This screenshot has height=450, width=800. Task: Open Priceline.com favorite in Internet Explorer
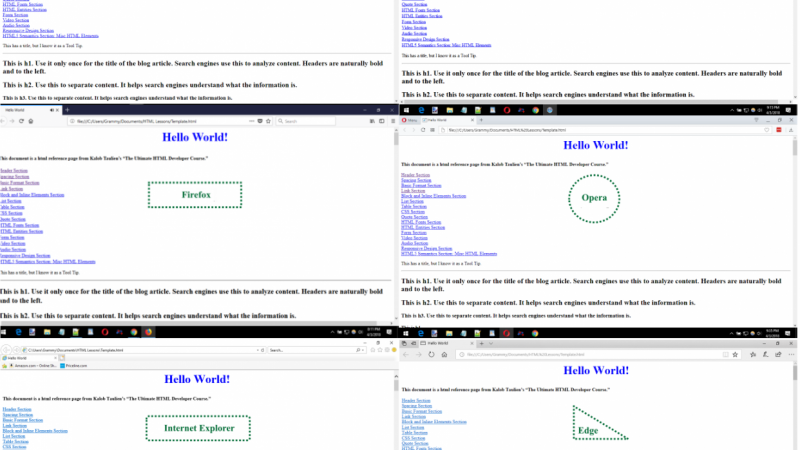tap(73, 366)
